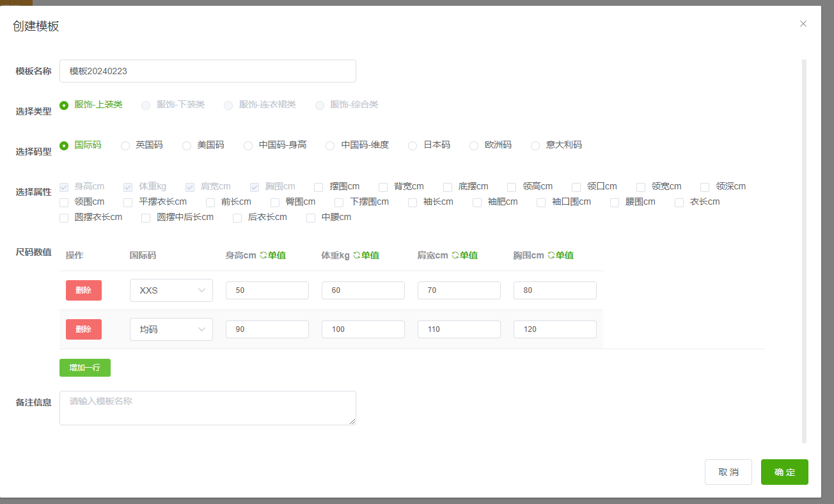
Task: Toggle 单值 switch icon for 身高cm column
Action: [263, 255]
